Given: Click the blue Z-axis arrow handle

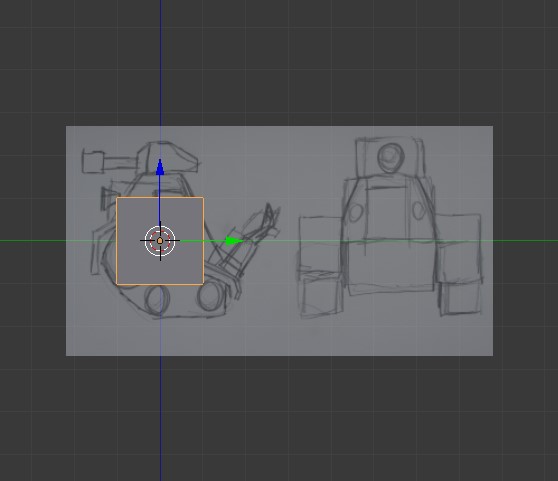Looking at the screenshot, I should click(160, 167).
